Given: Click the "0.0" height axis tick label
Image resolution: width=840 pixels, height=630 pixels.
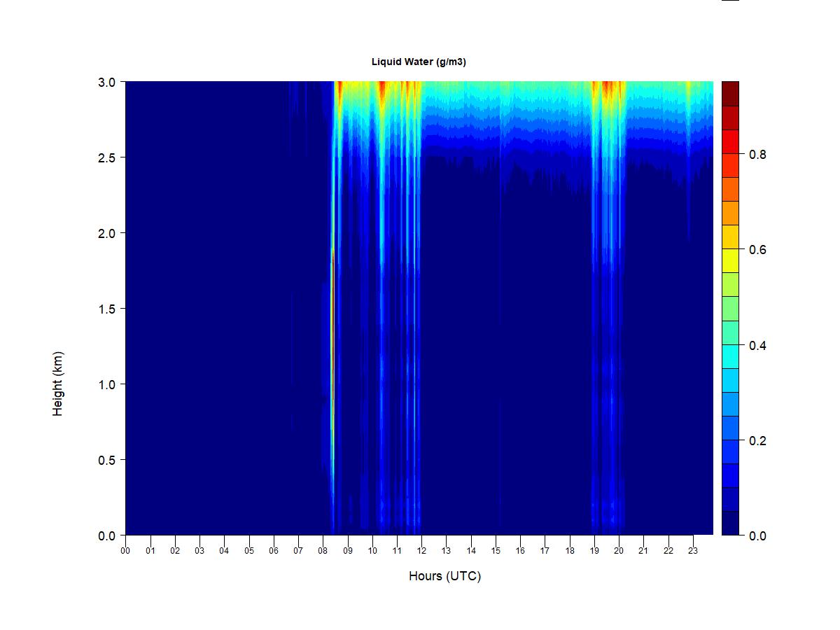Looking at the screenshot, I should coord(107,535).
